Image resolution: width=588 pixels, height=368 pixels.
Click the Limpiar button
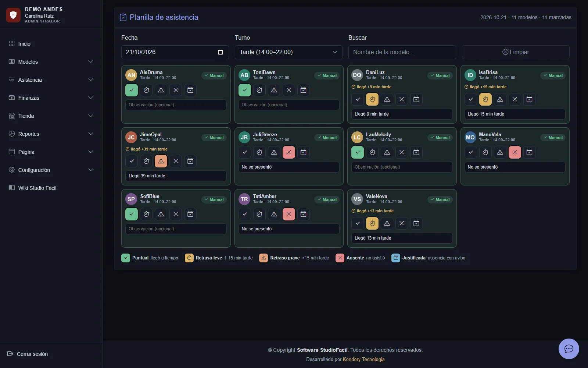coord(516,52)
